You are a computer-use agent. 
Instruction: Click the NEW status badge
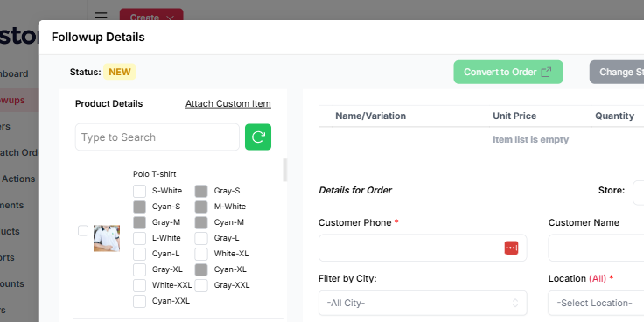(120, 73)
